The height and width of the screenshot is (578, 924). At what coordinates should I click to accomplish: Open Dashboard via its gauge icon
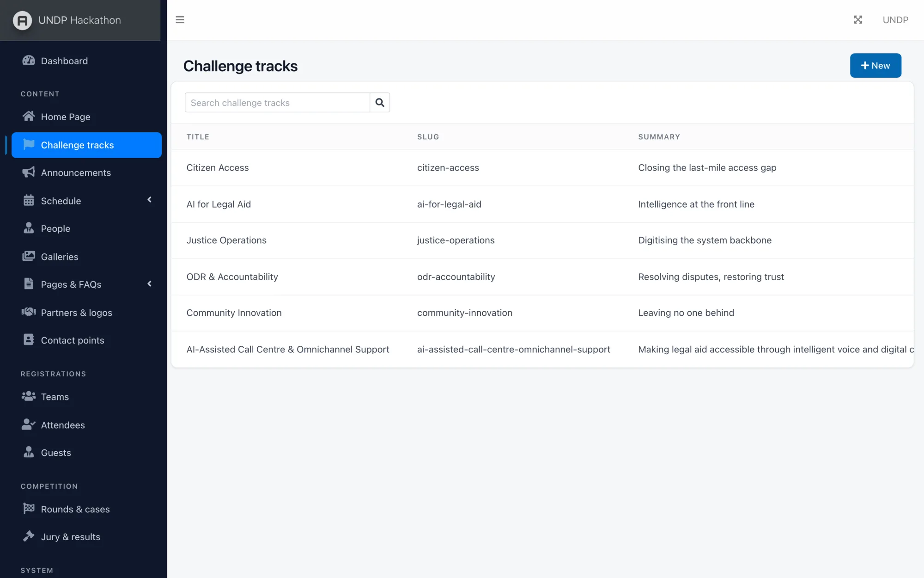pyautogui.click(x=29, y=61)
